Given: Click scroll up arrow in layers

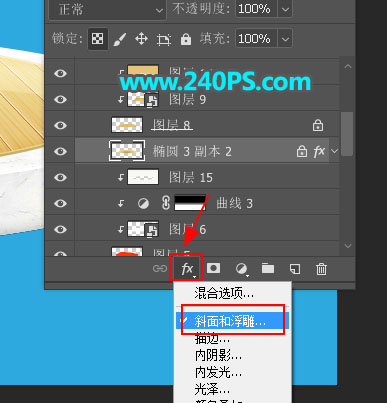Looking at the screenshot, I should coord(348,66).
